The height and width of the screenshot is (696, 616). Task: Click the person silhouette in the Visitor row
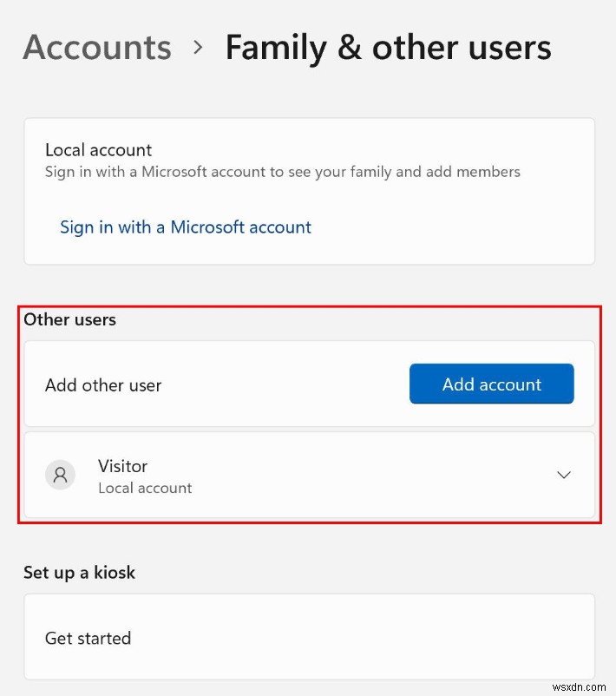click(x=60, y=475)
